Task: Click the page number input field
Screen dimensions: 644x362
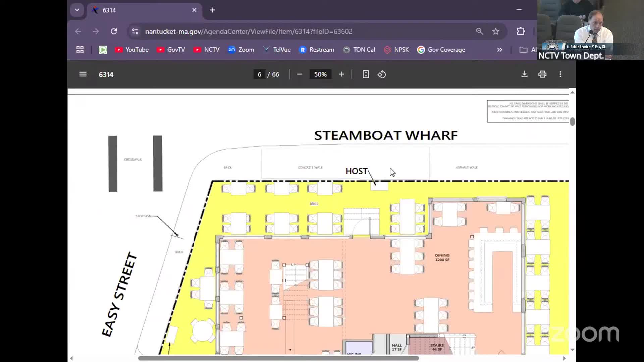Action: point(259,74)
